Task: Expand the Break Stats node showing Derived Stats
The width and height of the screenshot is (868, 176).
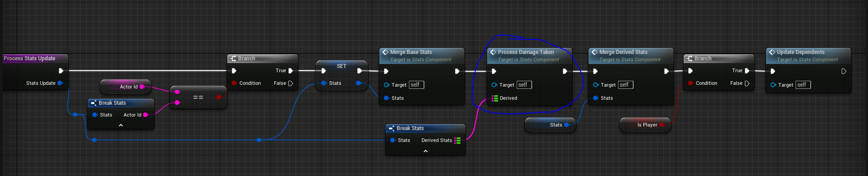Action: 426,151
